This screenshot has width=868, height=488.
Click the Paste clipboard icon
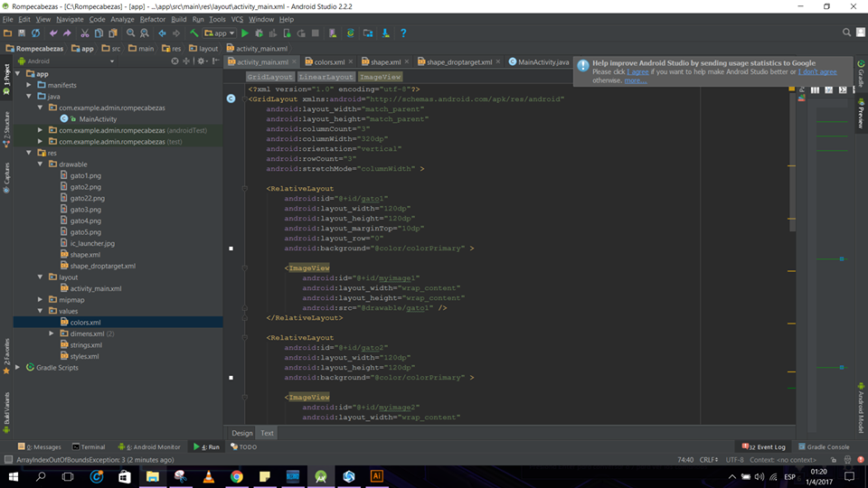coord(112,33)
